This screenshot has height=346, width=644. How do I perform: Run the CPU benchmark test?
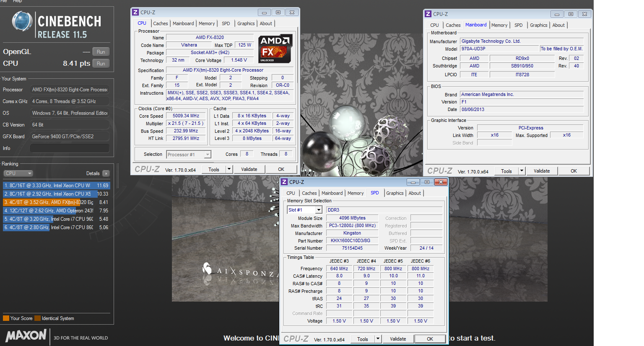point(101,64)
